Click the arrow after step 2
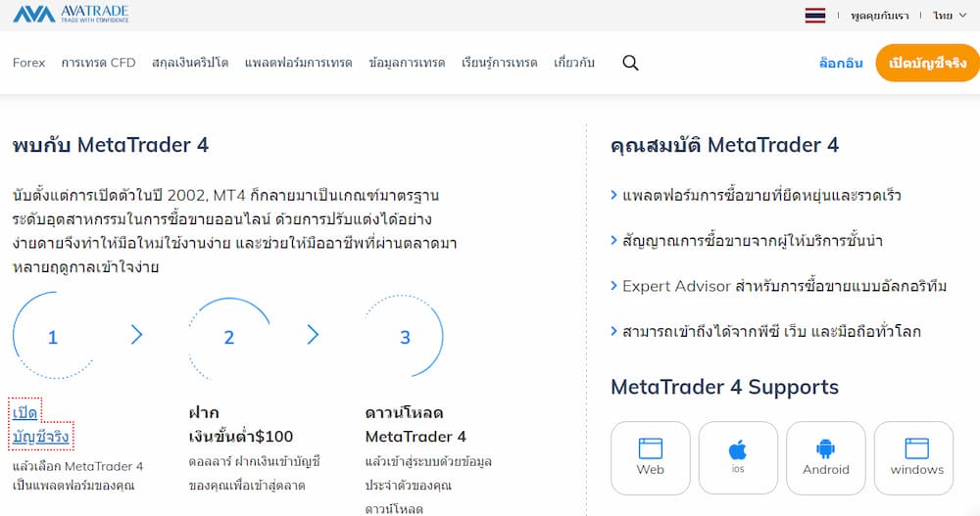 tap(314, 335)
